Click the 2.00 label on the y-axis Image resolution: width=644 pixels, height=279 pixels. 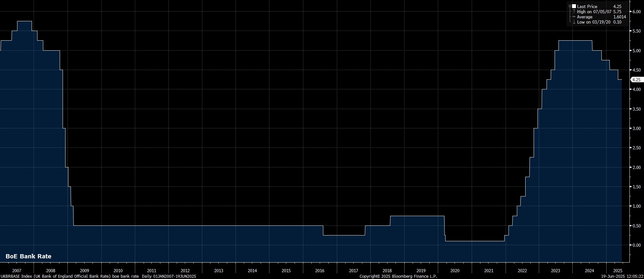(636, 167)
